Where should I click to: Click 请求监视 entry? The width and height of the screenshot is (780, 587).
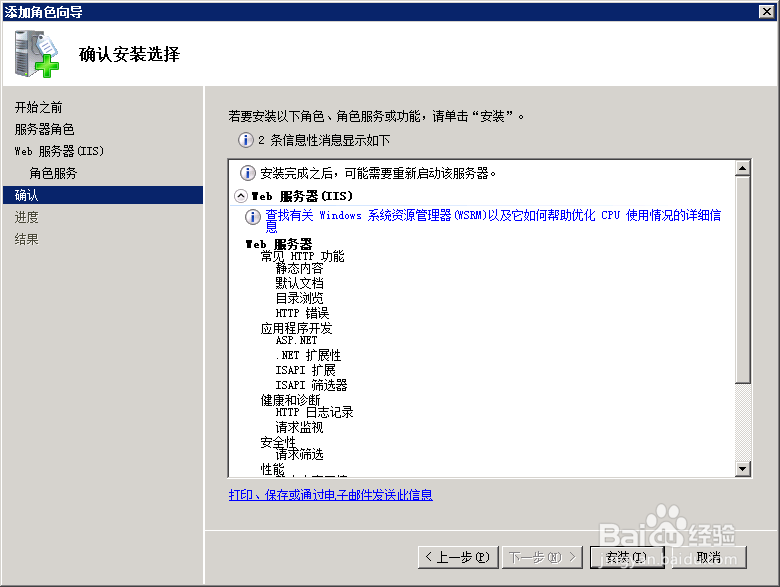tap(299, 427)
